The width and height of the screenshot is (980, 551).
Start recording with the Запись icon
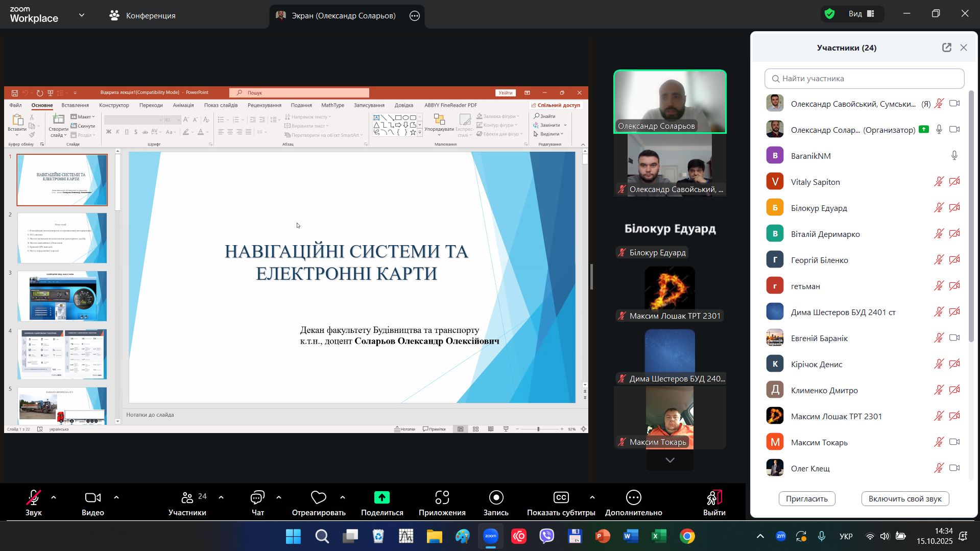(x=496, y=498)
